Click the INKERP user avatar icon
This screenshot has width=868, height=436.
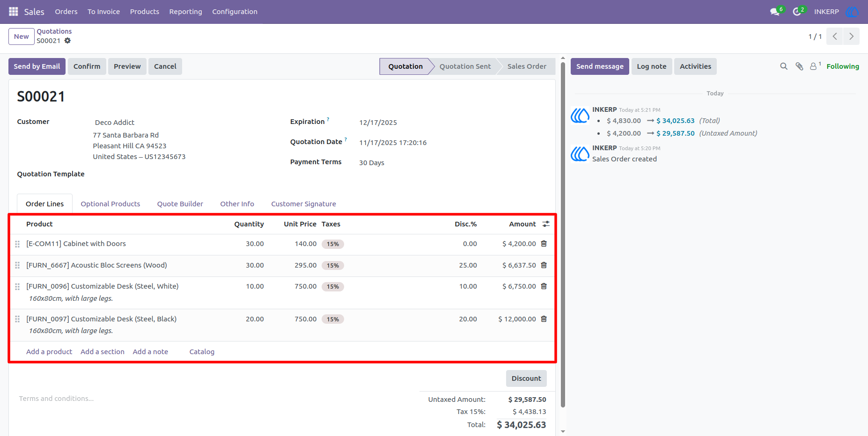(x=852, y=12)
